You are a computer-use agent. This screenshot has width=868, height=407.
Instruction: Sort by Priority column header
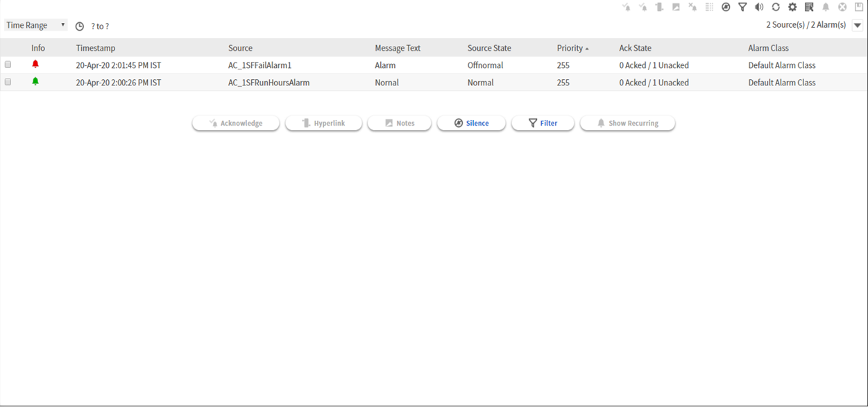pyautogui.click(x=570, y=48)
